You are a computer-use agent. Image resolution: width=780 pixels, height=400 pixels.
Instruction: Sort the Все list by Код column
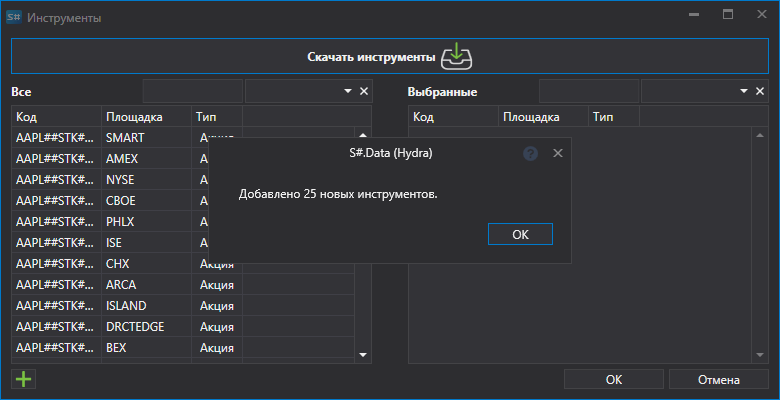coord(57,117)
